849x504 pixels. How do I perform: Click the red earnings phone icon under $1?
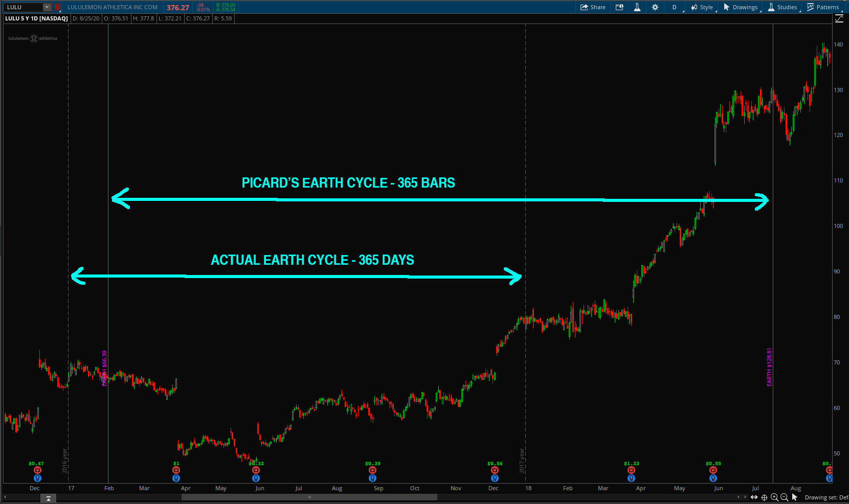tap(176, 470)
